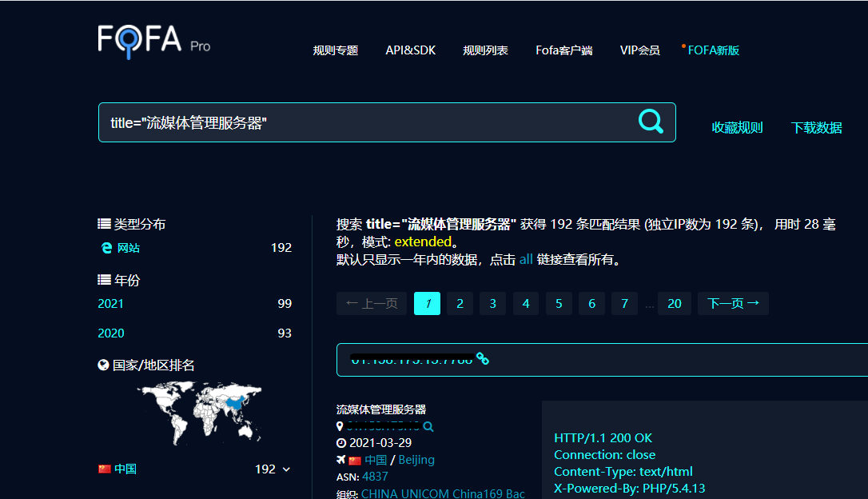The height and width of the screenshot is (499, 868).
Task: Click the 上一页 previous page button
Action: pos(372,304)
